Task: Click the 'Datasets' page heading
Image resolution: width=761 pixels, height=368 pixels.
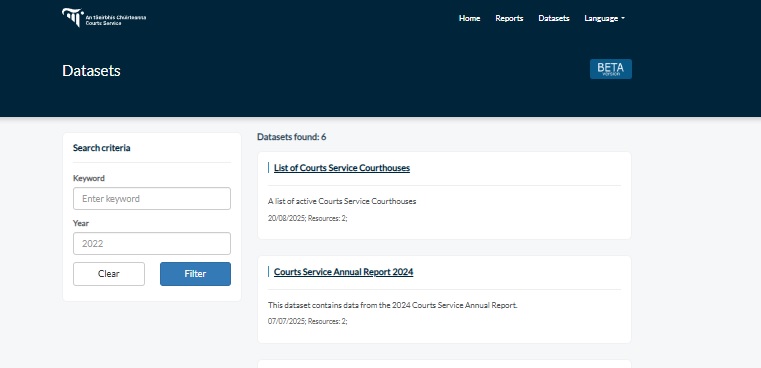Action: pos(91,71)
